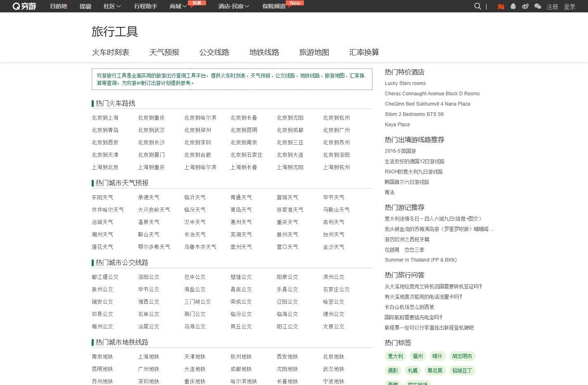Open 太原公交 bus routes

(334, 326)
